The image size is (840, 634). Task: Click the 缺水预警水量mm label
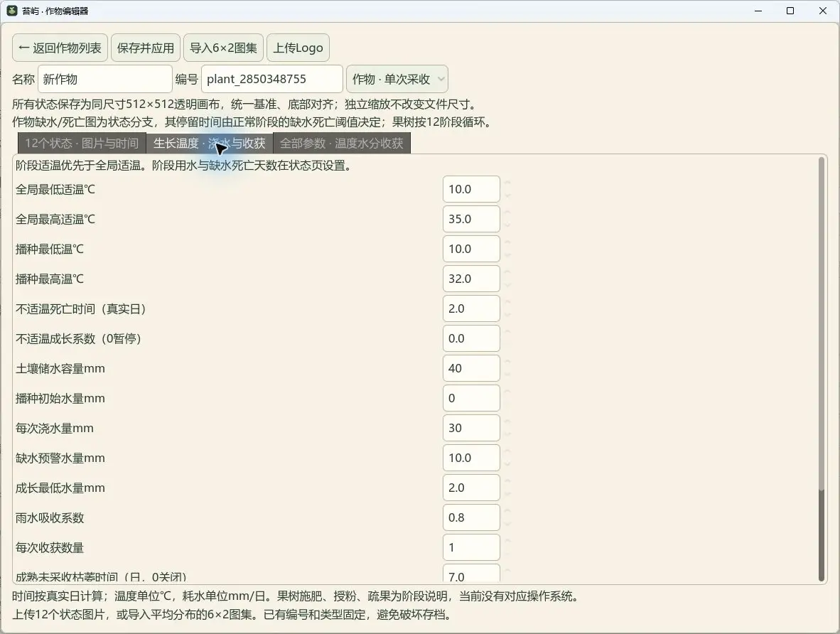pyautogui.click(x=60, y=458)
